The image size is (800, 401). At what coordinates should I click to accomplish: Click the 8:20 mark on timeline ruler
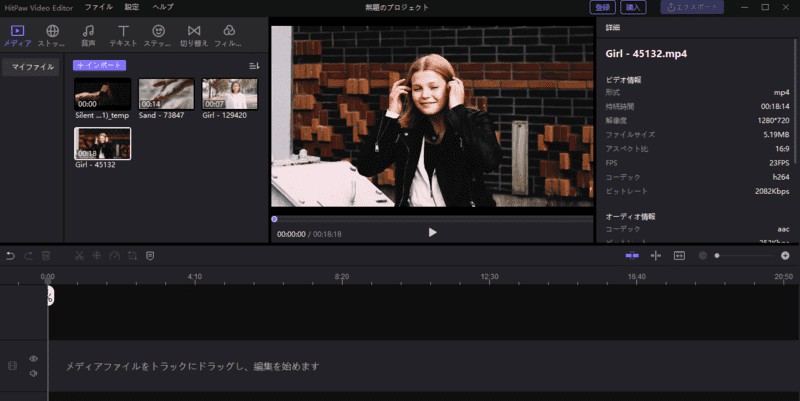point(342,277)
